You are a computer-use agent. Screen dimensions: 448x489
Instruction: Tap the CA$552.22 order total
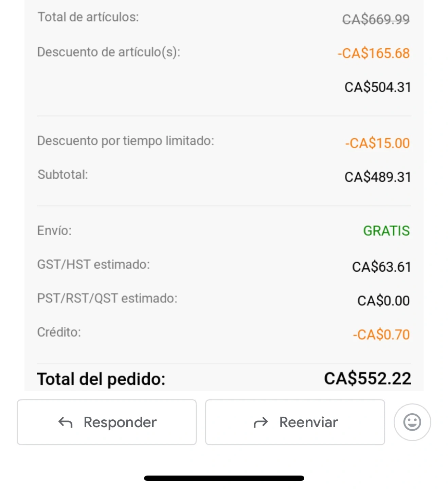click(x=368, y=378)
